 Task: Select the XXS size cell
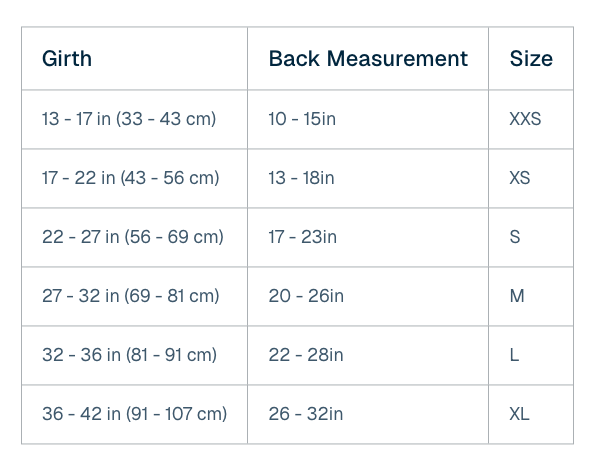(x=531, y=119)
